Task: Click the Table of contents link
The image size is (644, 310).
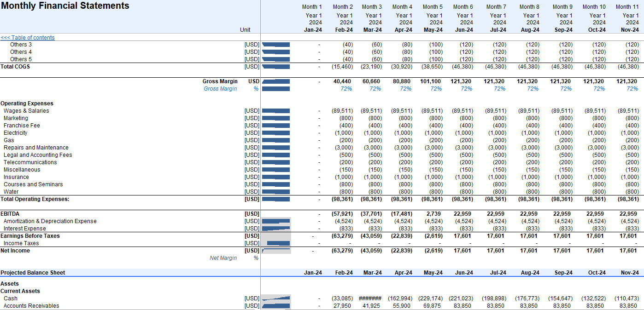Action: (28, 38)
